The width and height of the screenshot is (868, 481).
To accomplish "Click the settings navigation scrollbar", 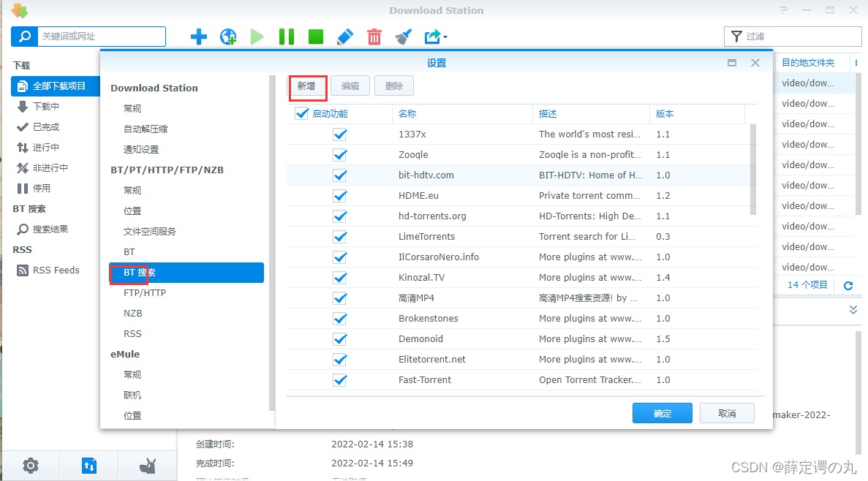I will [272, 243].
